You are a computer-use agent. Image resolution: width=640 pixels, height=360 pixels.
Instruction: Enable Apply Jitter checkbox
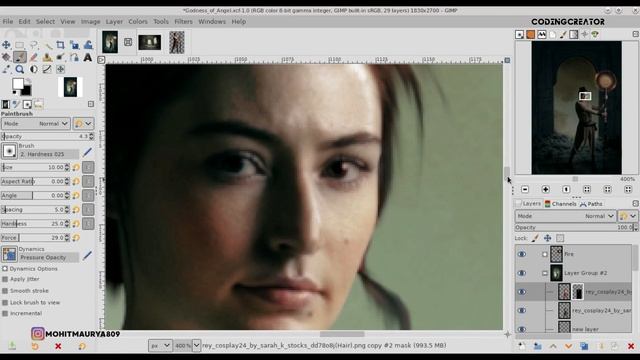[5, 279]
